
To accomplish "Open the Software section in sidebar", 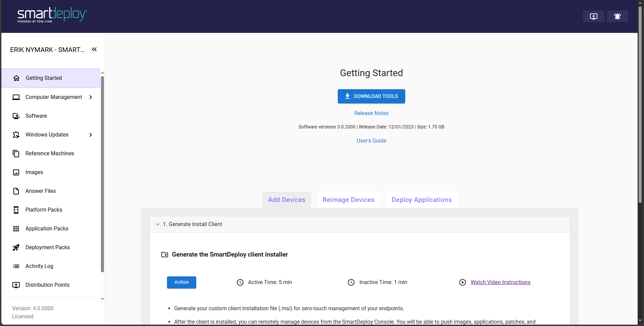I will [36, 116].
